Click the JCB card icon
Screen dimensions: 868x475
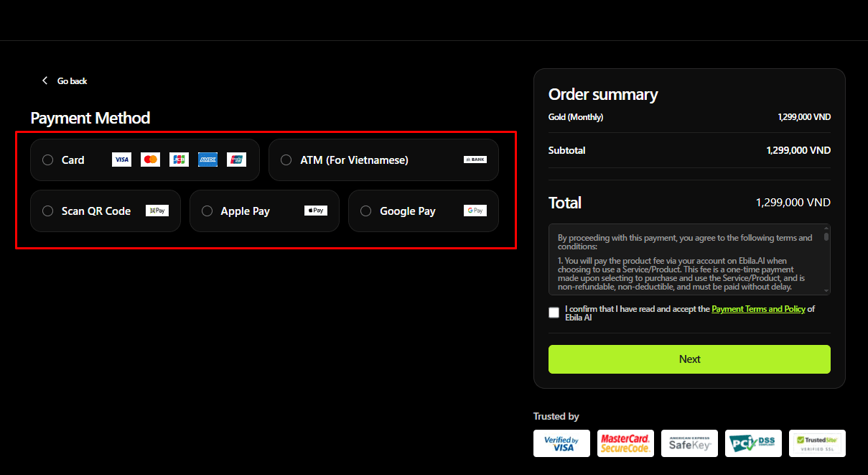coord(179,160)
